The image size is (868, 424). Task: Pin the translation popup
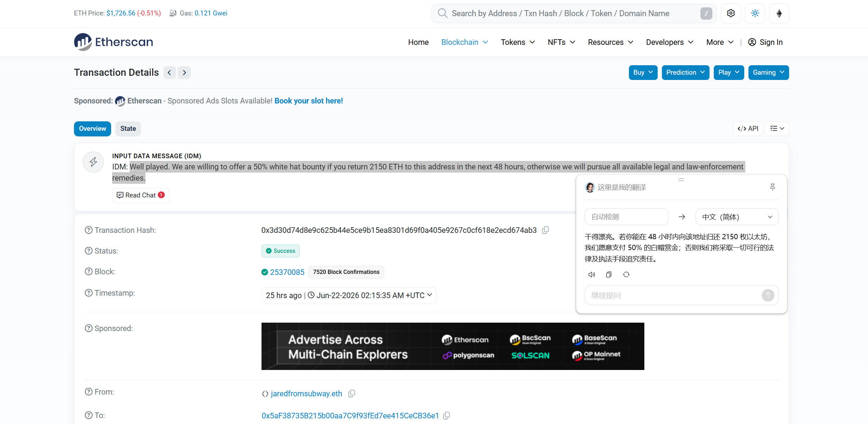click(772, 187)
